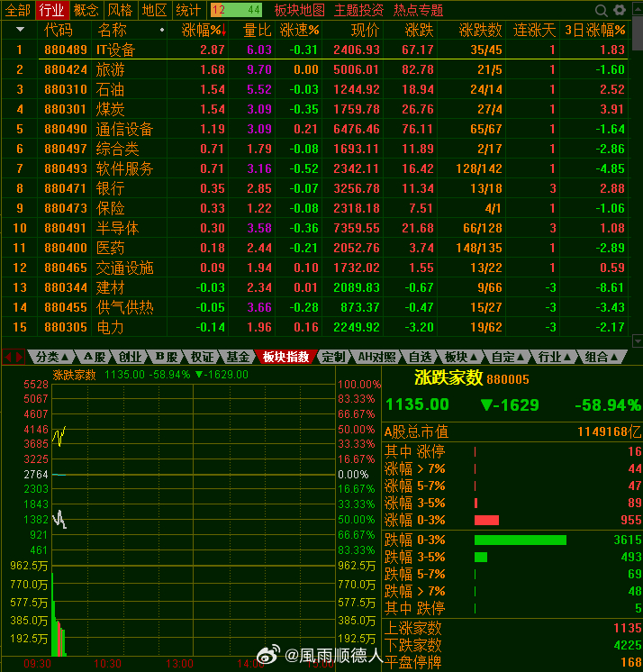Sort by 量比 column header
The height and width of the screenshot is (672, 643).
pyautogui.click(x=257, y=31)
